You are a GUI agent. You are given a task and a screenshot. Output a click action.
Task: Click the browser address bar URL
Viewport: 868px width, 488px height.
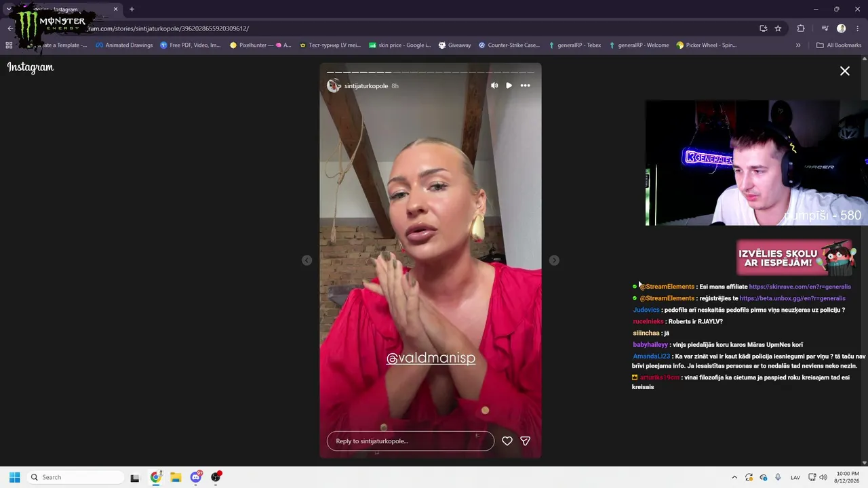[x=167, y=28]
